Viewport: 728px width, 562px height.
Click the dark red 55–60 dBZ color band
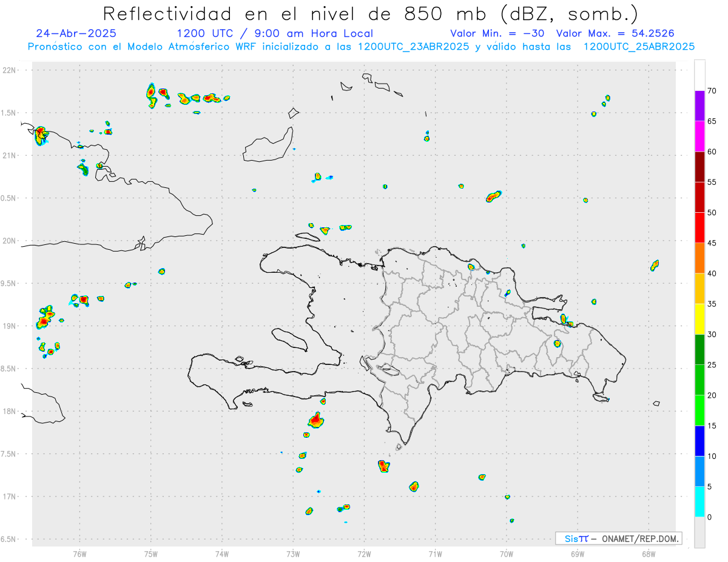pyautogui.click(x=699, y=167)
